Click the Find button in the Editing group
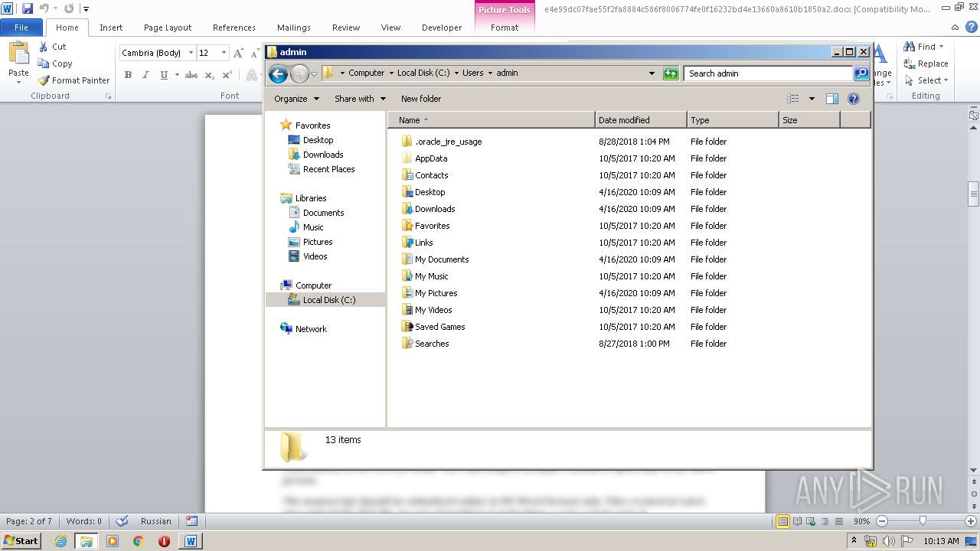Screen dimensions: 980x551 925,47
